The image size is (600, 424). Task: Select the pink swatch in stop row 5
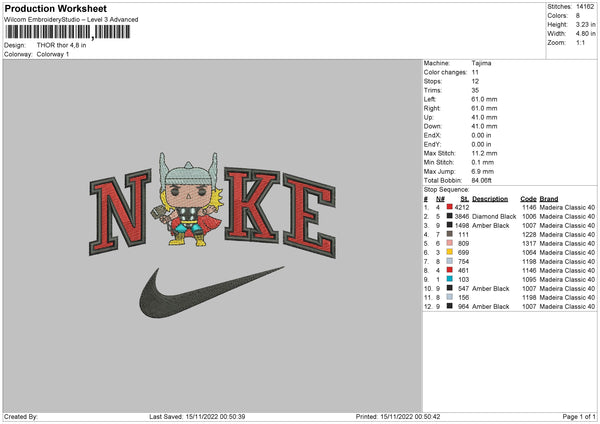pos(450,243)
